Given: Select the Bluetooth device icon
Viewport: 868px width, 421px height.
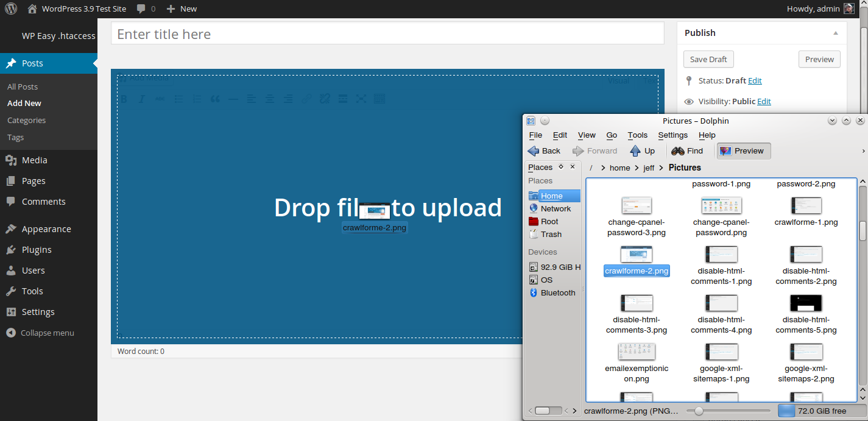Looking at the screenshot, I should tap(534, 293).
